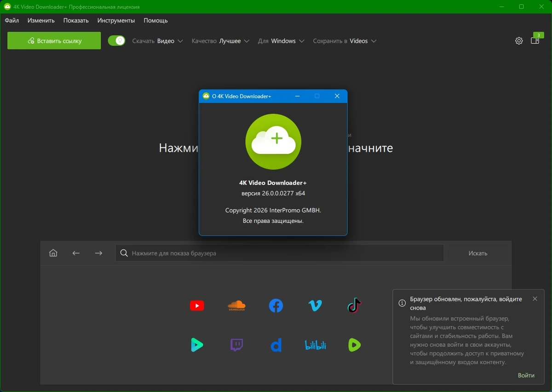Open the Файл menu
The width and height of the screenshot is (552, 392).
point(12,21)
